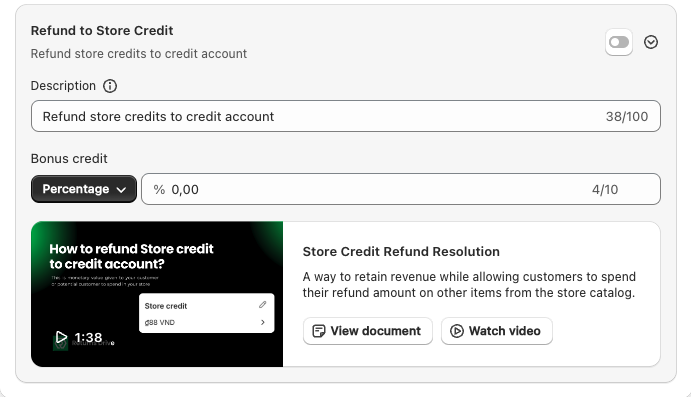Click the Description info icon
This screenshot has width=691, height=397.
point(110,86)
